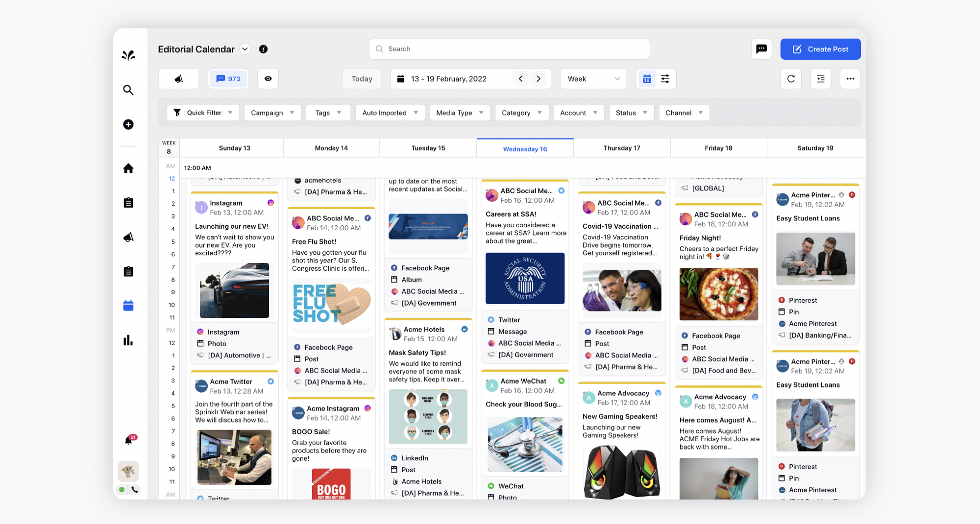Open Category filter dropdown
980x524 pixels.
522,113
